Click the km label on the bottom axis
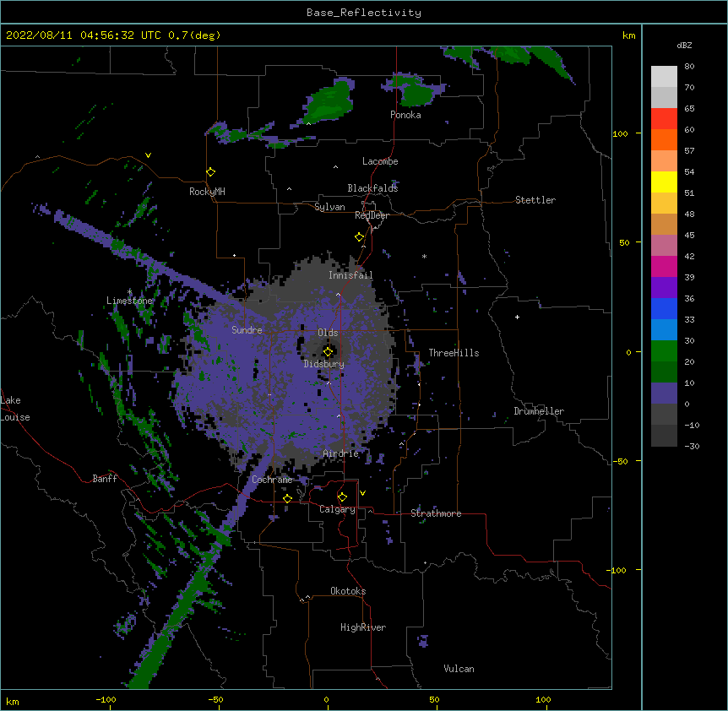Image resolution: width=728 pixels, height=711 pixels. [x=13, y=702]
